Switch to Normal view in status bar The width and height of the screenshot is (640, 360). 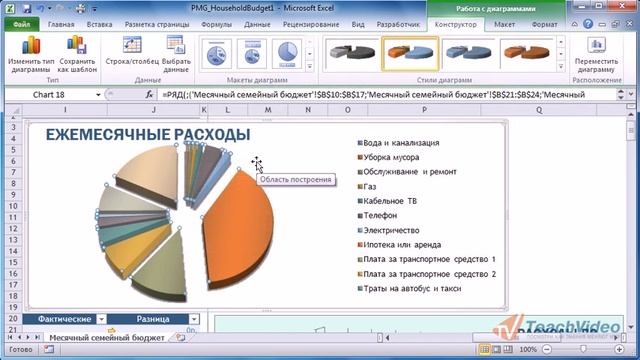click(484, 349)
